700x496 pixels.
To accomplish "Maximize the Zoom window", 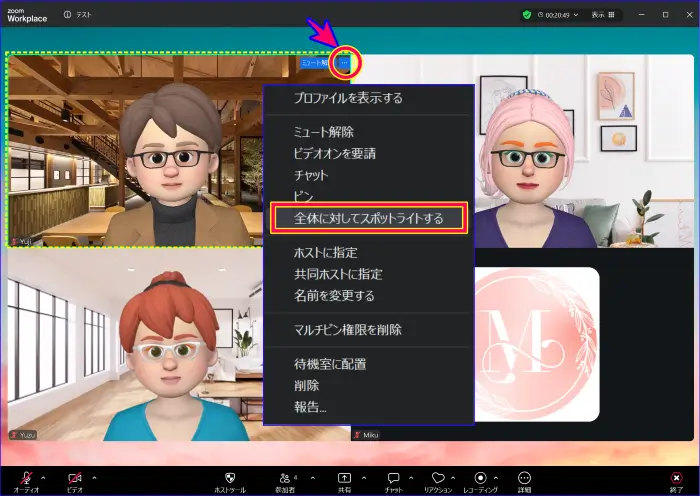I will tap(666, 15).
